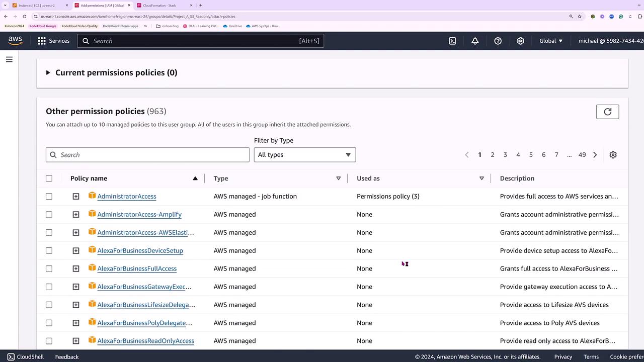
Task: Click the CloudShell icon in the footer
Action: click(x=11, y=356)
